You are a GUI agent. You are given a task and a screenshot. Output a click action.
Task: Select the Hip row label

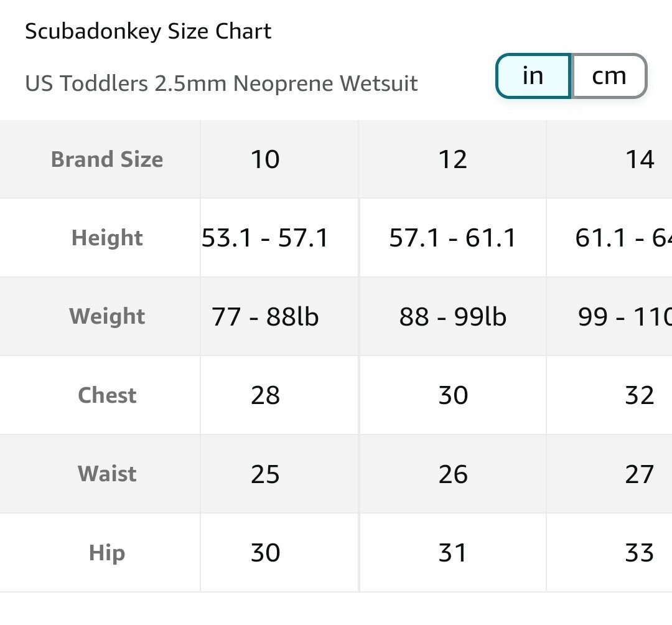(x=107, y=553)
